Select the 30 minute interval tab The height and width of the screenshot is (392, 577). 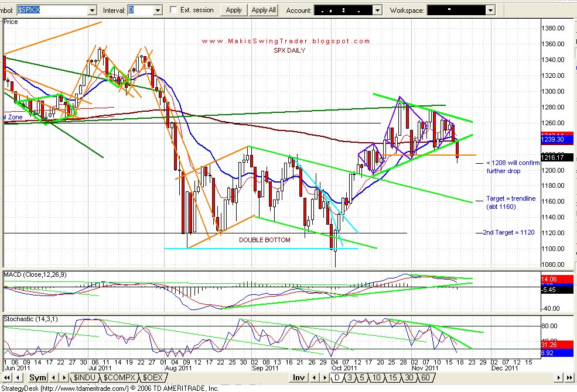409,377
